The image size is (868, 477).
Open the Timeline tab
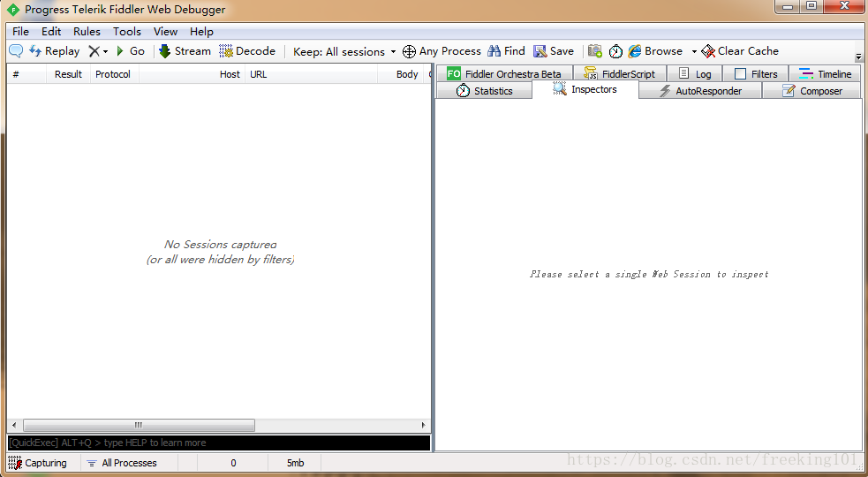click(825, 73)
